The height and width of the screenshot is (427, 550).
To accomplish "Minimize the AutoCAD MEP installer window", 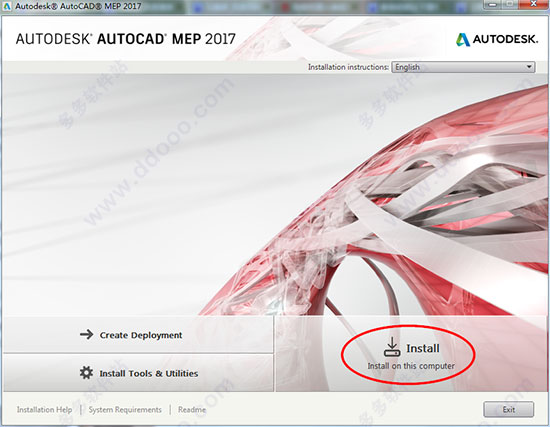I will [x=493, y=5].
